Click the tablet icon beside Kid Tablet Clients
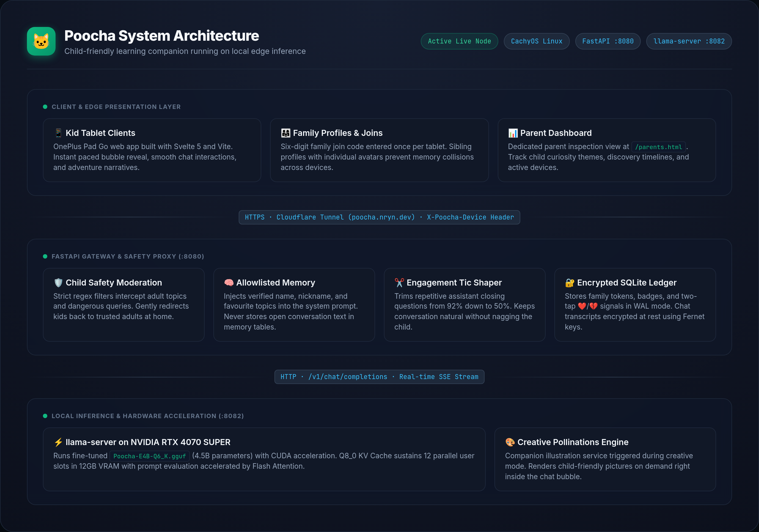The height and width of the screenshot is (532, 759). tap(58, 133)
